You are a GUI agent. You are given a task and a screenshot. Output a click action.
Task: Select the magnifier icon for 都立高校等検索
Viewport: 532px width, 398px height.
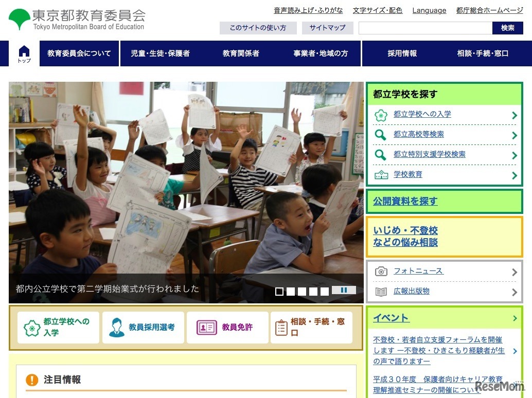(380, 135)
